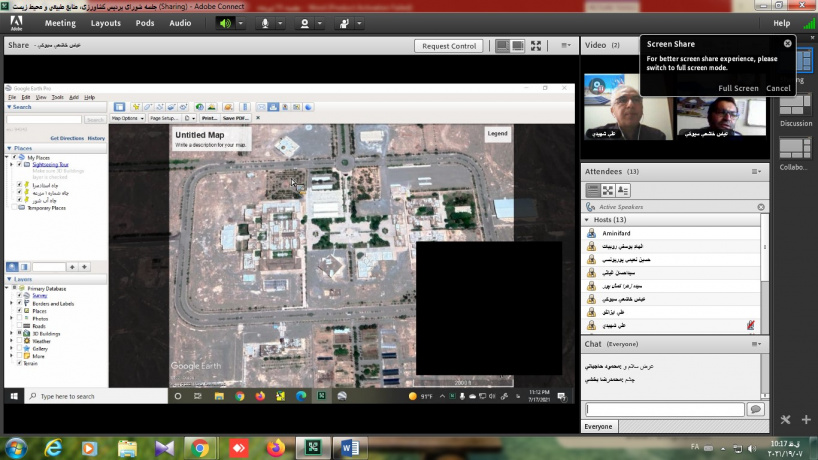
Task: Close the Screen Share notification
Action: 788,44
